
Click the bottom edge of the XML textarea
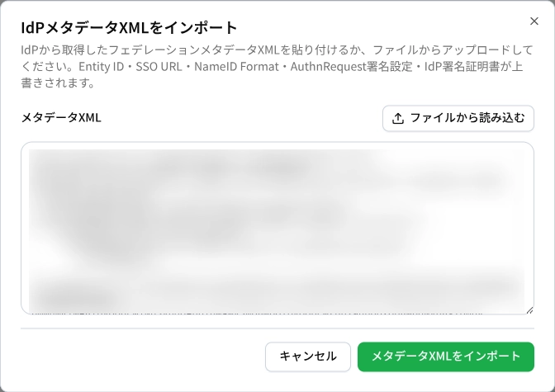(277, 314)
